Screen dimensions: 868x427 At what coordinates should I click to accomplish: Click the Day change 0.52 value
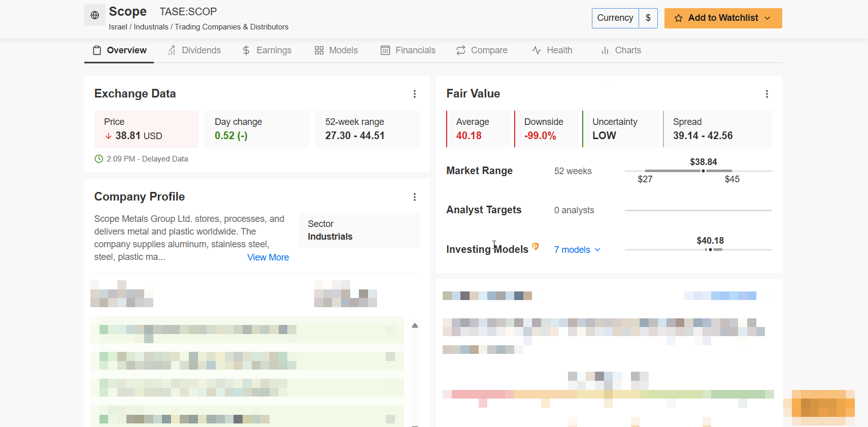(x=231, y=136)
